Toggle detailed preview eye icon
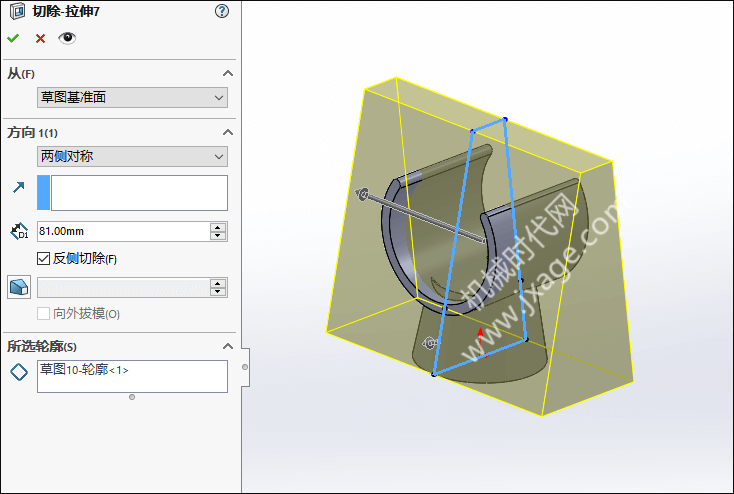Image resolution: width=734 pixels, height=494 pixels. click(x=67, y=38)
